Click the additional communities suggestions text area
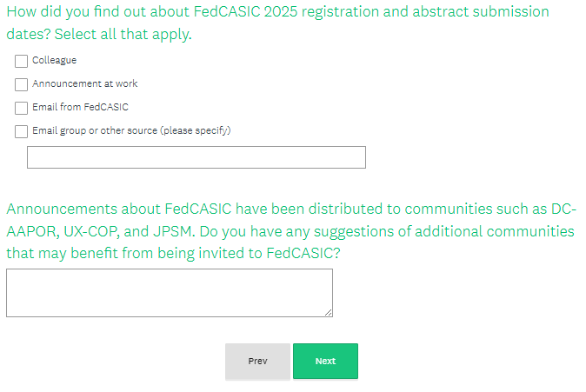This screenshot has width=586, height=392. [x=169, y=292]
